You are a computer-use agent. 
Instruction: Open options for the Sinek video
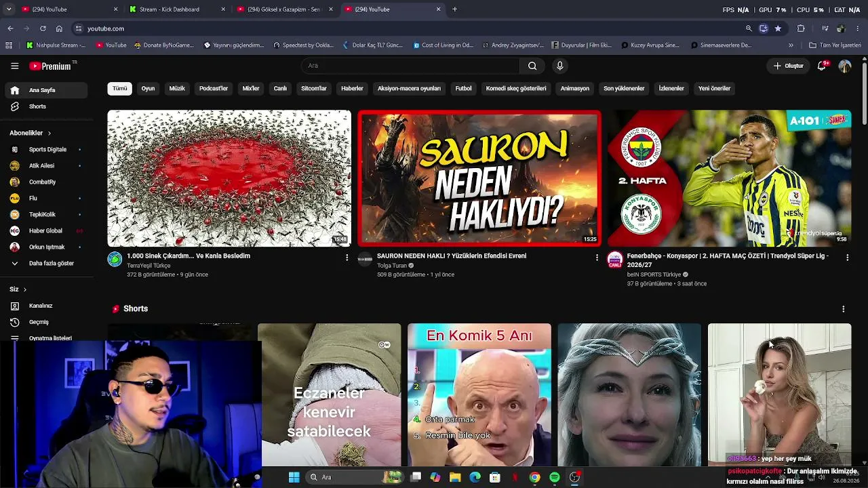pyautogui.click(x=347, y=258)
